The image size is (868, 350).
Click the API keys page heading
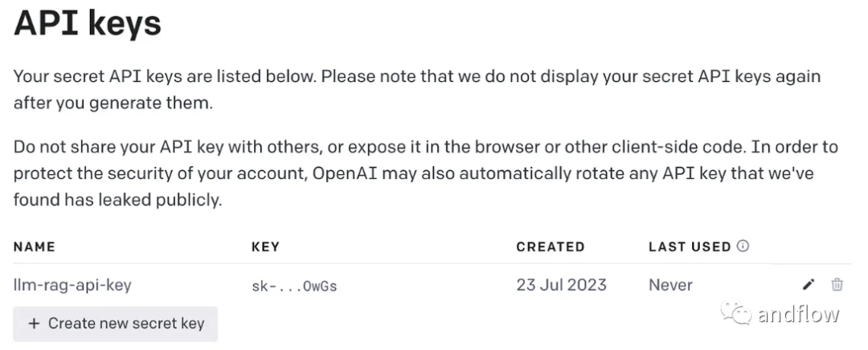[x=88, y=24]
